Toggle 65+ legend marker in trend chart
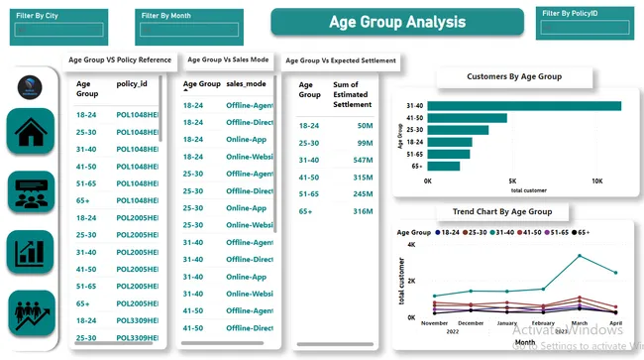This screenshot has height=360, width=644. 575,233
